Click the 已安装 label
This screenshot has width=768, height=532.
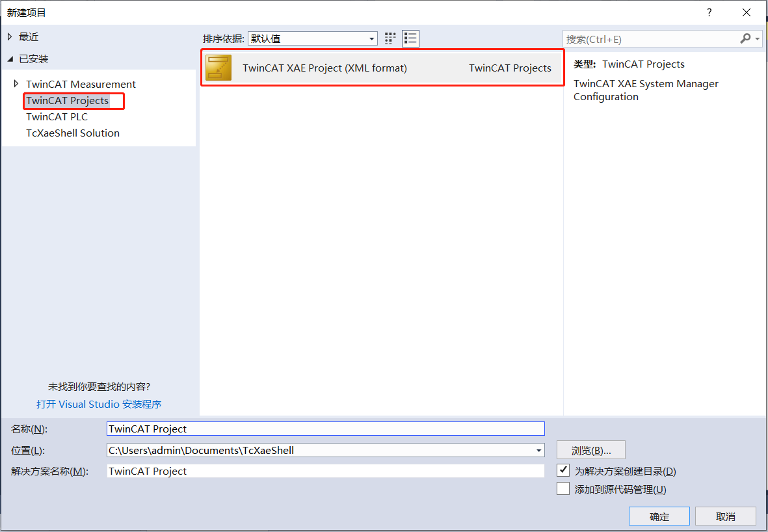pyautogui.click(x=33, y=59)
